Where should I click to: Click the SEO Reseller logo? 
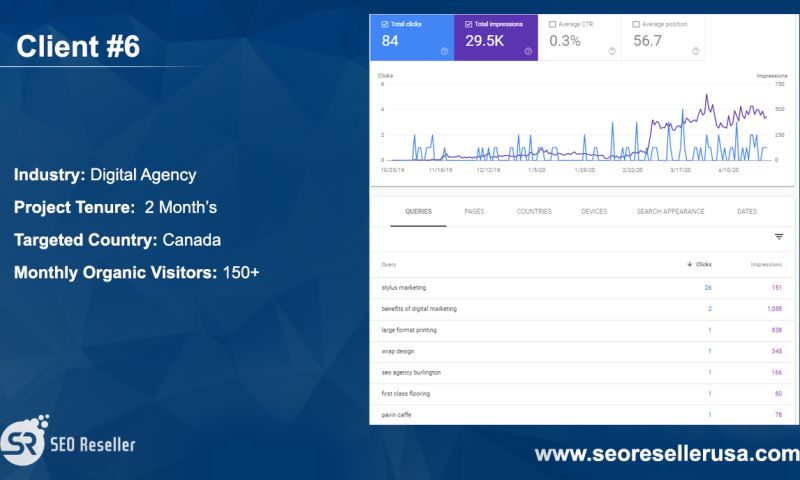tap(68, 441)
